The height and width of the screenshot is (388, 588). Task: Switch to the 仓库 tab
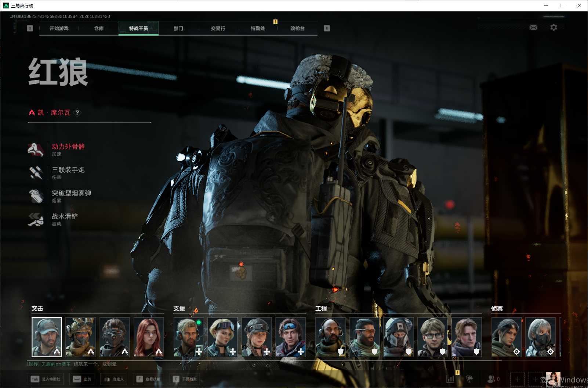(x=99, y=28)
